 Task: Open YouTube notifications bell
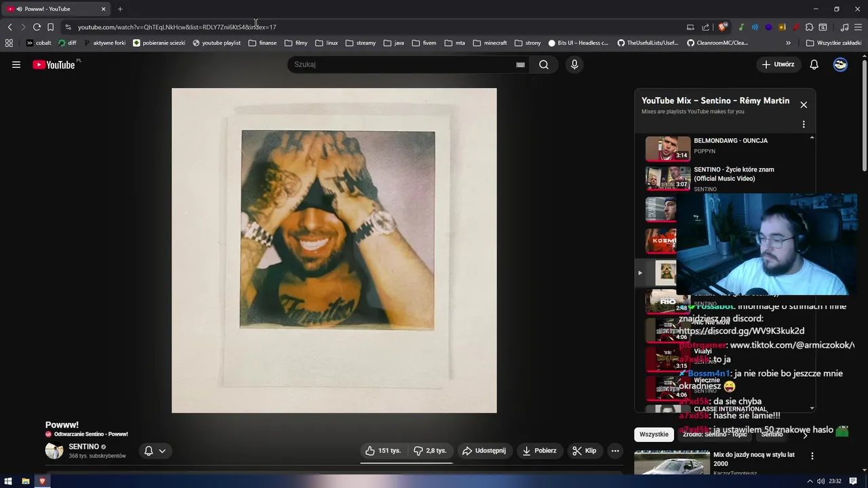coord(814,64)
